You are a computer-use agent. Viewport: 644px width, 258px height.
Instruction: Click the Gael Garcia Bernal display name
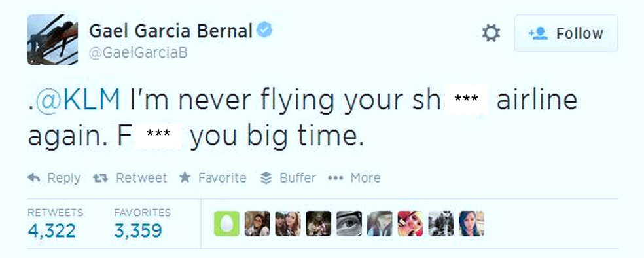pos(170,31)
